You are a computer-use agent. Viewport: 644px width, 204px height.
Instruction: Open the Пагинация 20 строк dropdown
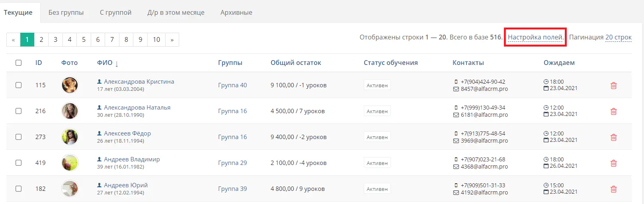618,37
